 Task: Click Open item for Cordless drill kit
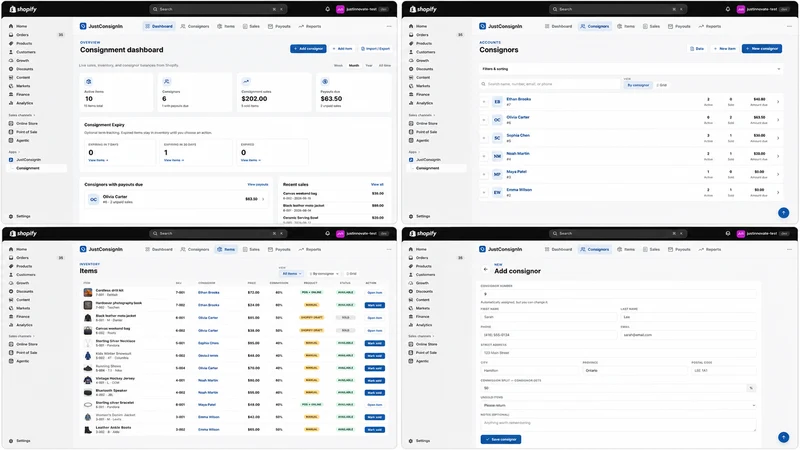pos(374,292)
